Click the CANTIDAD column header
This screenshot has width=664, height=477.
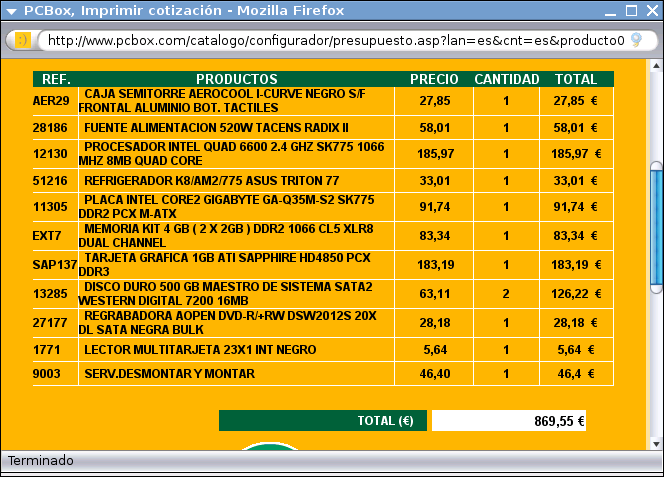coord(506,79)
